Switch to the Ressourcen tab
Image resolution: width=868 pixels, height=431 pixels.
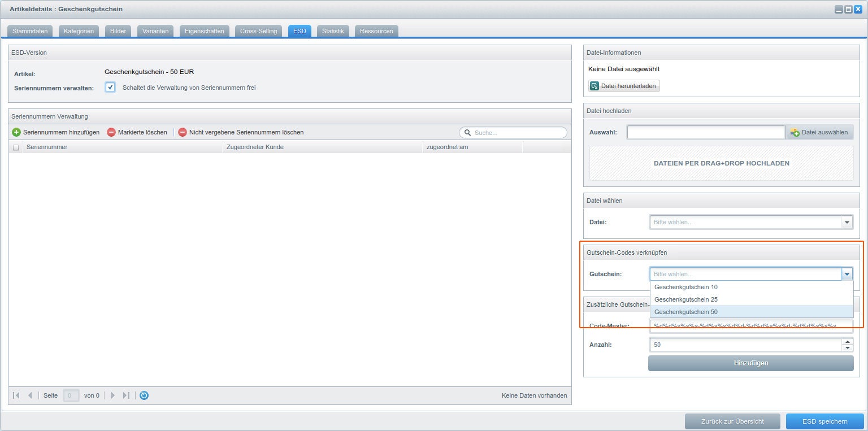point(376,31)
